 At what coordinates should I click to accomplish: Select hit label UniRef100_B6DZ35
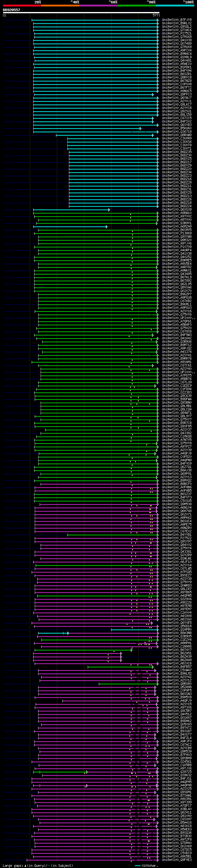[x=177, y=152]
